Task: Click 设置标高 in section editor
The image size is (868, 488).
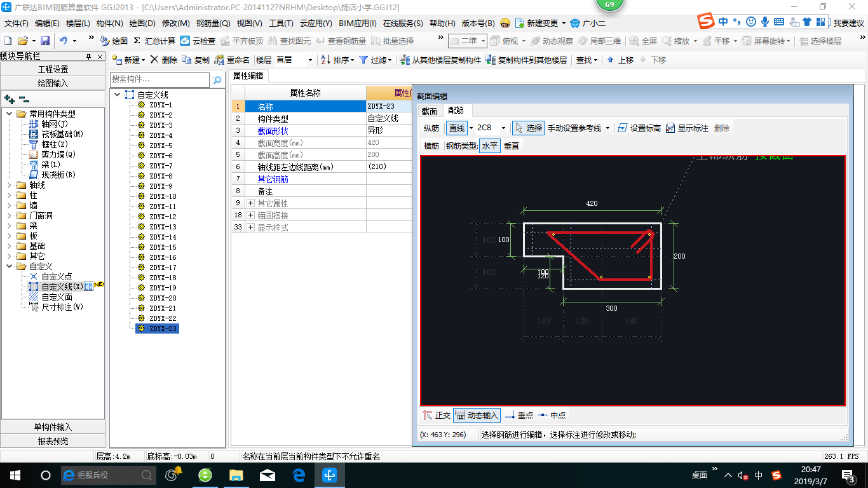Action: (x=639, y=128)
